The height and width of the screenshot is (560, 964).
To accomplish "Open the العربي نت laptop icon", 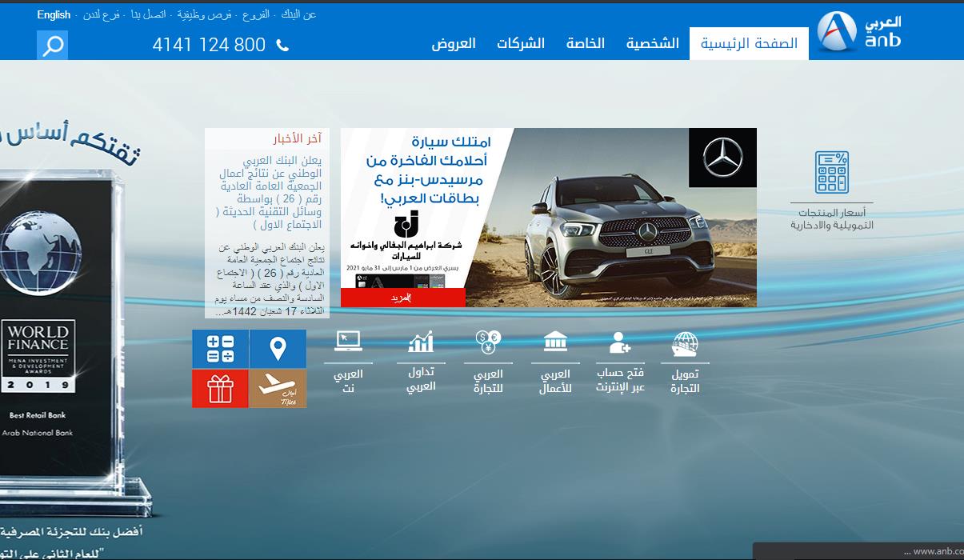I will (348, 342).
